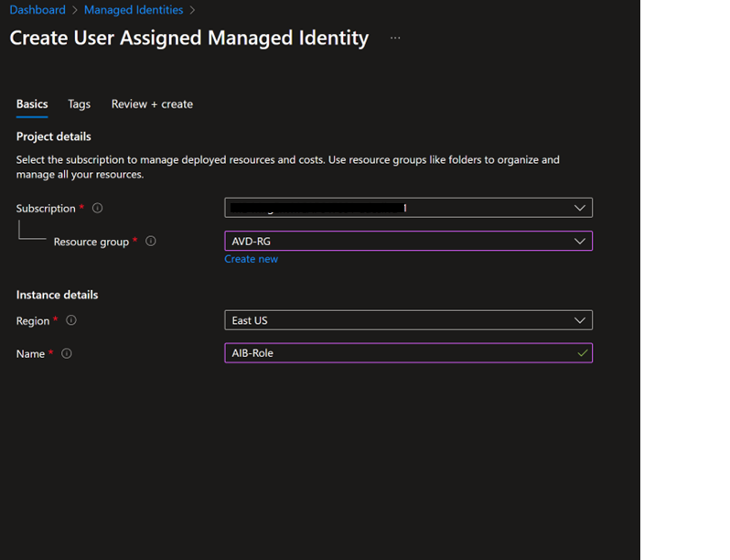Click the Project details heading
This screenshot has height=560, width=730.
(54, 136)
